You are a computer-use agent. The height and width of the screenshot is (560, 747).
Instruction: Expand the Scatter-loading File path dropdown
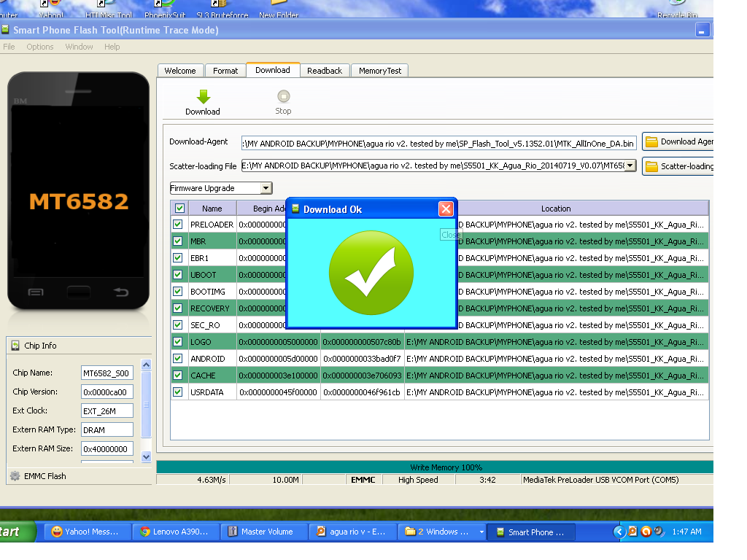coord(630,166)
